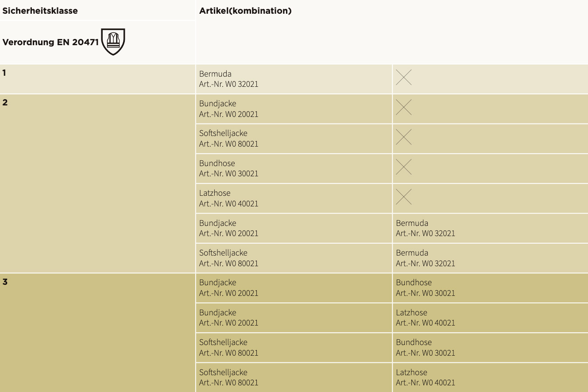Click the X mark beside Bundhose W0 30021

click(403, 167)
